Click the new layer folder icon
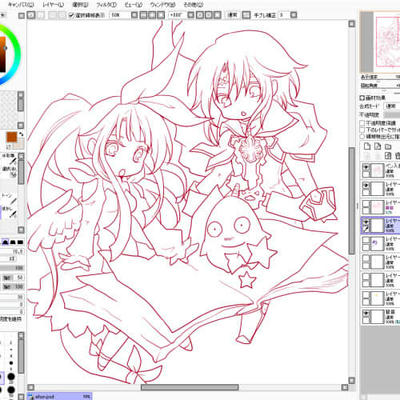Screen dimensions: 400x400 click(388, 147)
